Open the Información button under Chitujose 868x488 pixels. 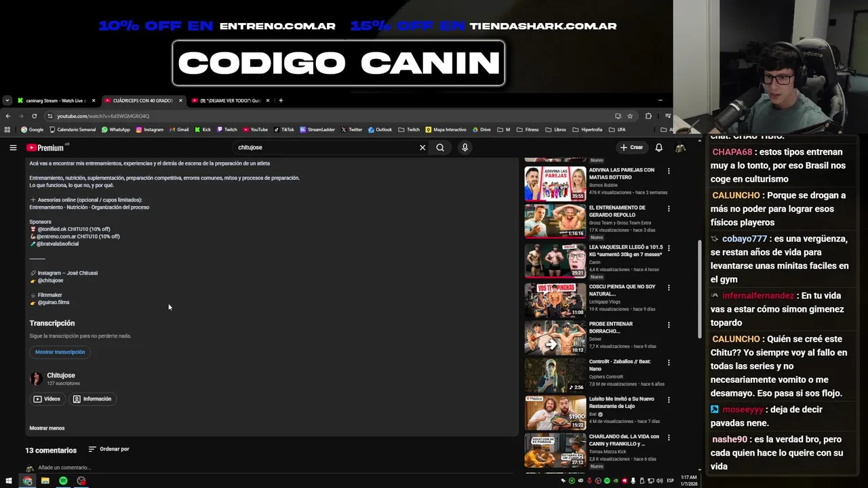[x=92, y=399]
